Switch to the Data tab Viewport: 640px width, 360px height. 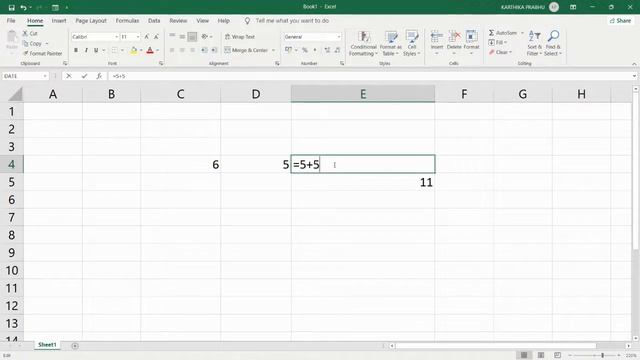[x=154, y=20]
